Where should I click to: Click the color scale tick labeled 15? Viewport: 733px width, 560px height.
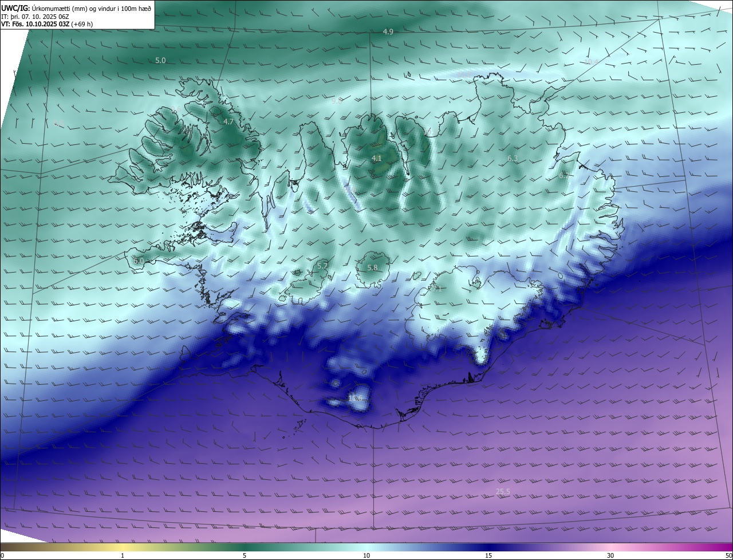[x=488, y=555]
